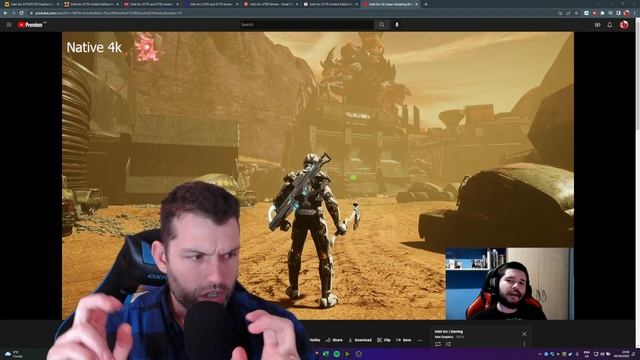Click the Share button under video
640x360 pixels.
click(334, 340)
